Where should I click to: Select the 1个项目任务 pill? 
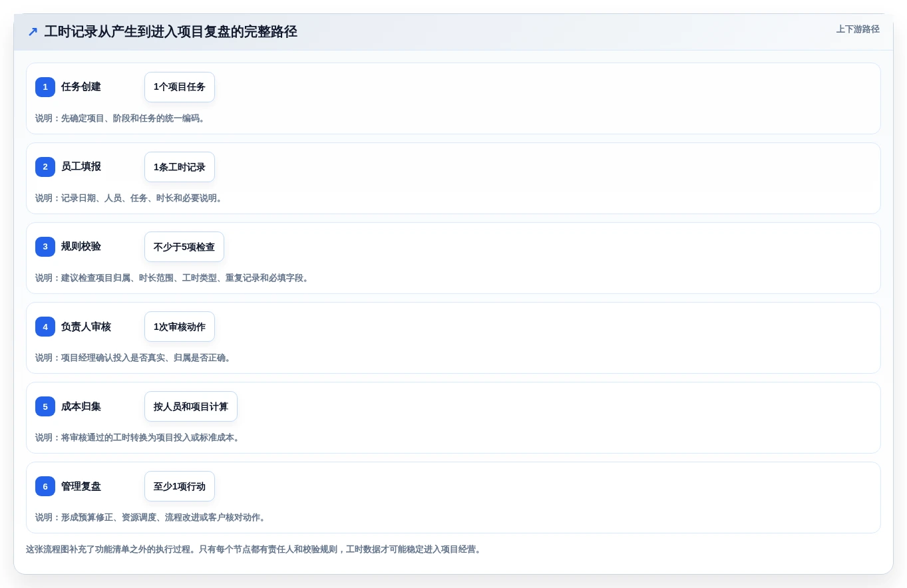(180, 87)
